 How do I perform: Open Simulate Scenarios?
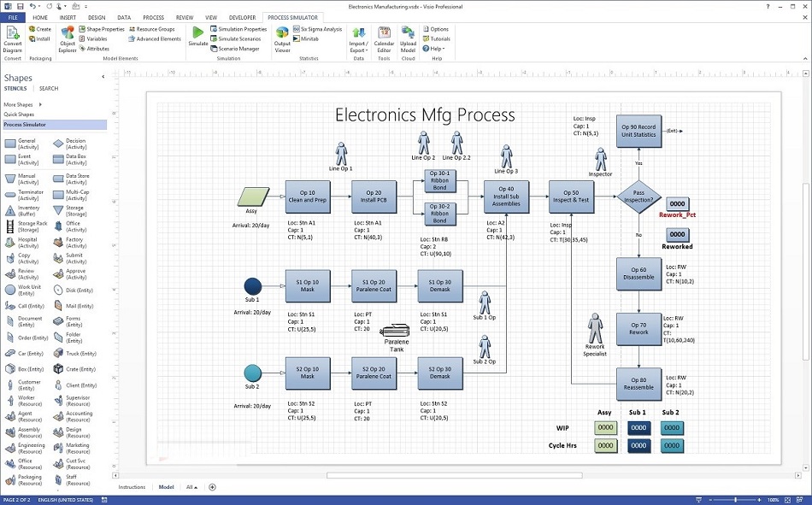tap(235, 38)
